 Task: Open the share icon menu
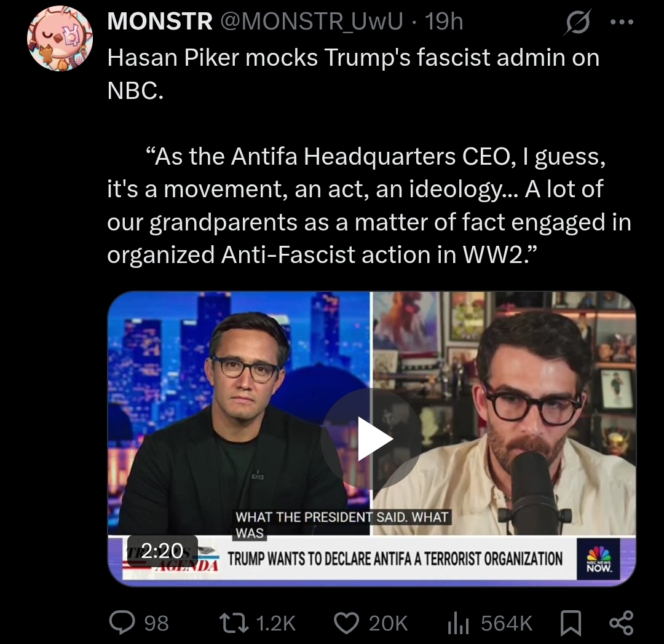(621, 623)
